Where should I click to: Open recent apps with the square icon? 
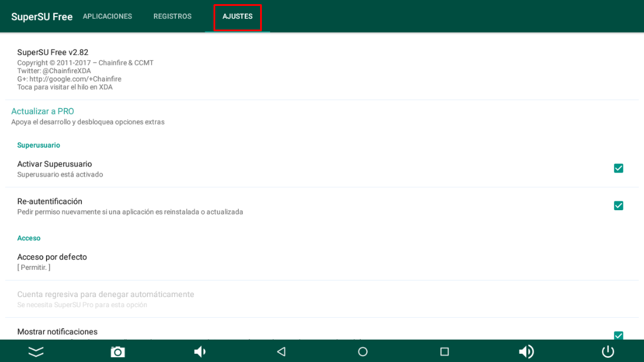(x=445, y=352)
